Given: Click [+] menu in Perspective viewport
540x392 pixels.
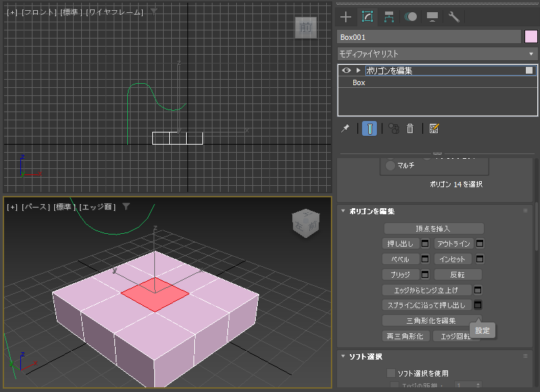Looking at the screenshot, I should (x=12, y=207).
